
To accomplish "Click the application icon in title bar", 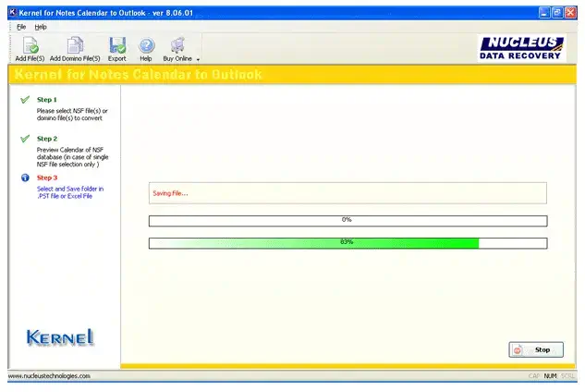I will tap(13, 12).
